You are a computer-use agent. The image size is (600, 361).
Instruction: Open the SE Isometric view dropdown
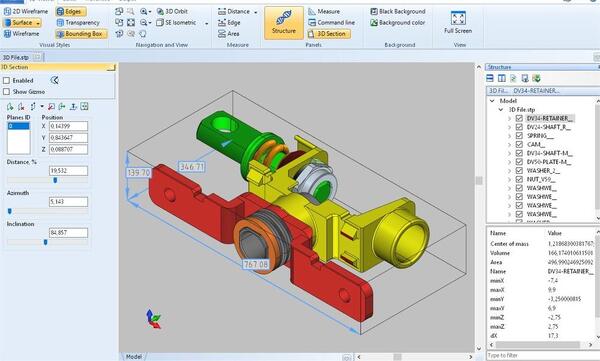coord(207,23)
